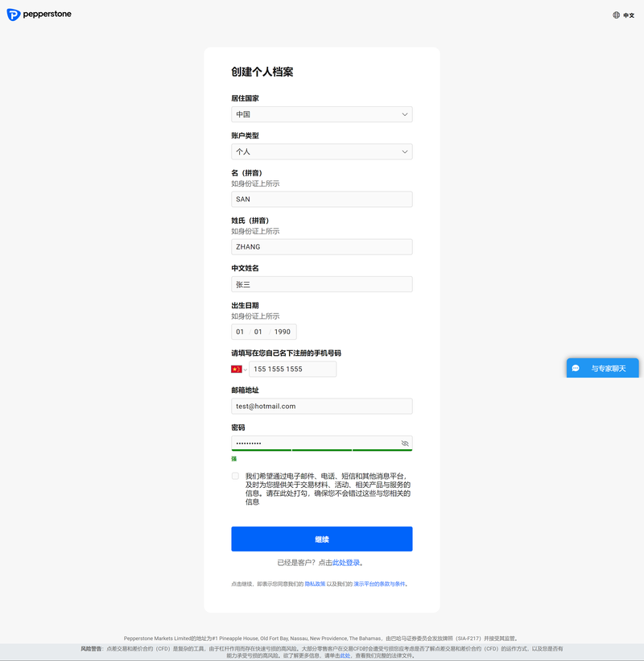Click the chat bubble icon
Image resolution: width=644 pixels, height=661 pixels.
tap(576, 368)
